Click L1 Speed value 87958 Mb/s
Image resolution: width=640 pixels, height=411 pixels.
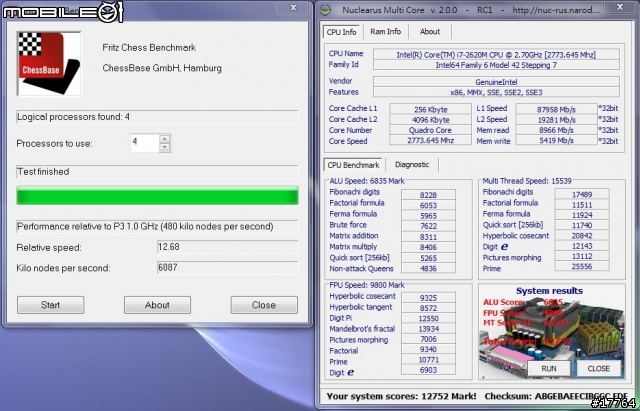coord(556,109)
